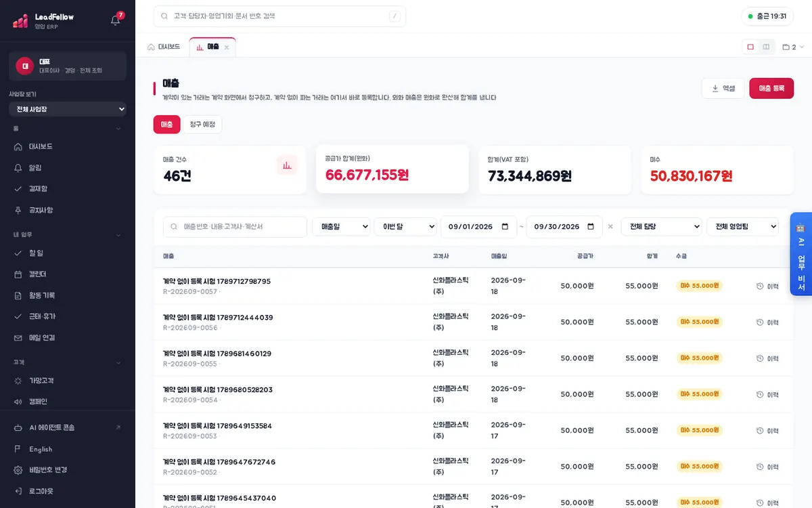Open AI 에이전트 콘솔 link
Screen dimensions: 812x508
pos(68,427)
